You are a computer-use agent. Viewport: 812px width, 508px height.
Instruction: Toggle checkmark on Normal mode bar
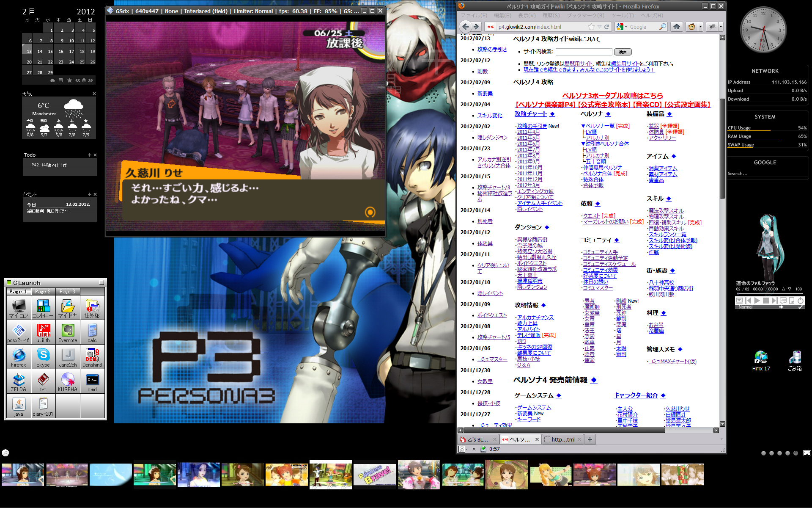(x=800, y=307)
